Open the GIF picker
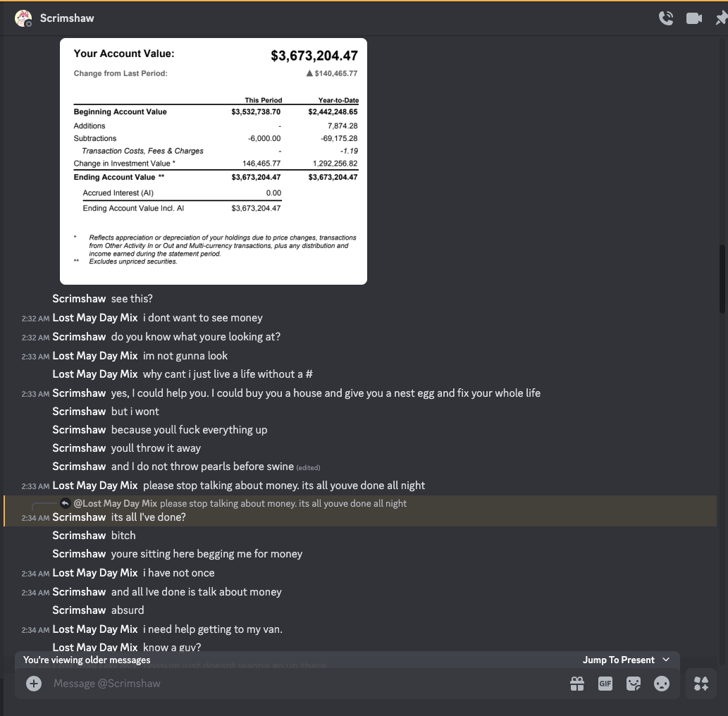728x716 pixels. (x=605, y=683)
